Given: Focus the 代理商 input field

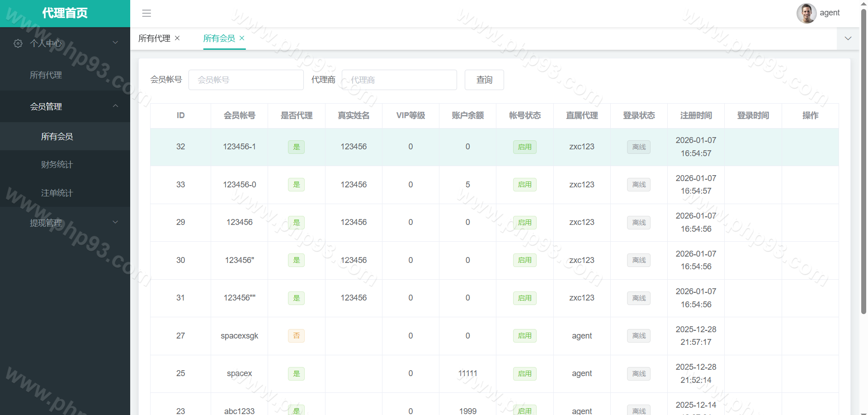Looking at the screenshot, I should (x=399, y=80).
